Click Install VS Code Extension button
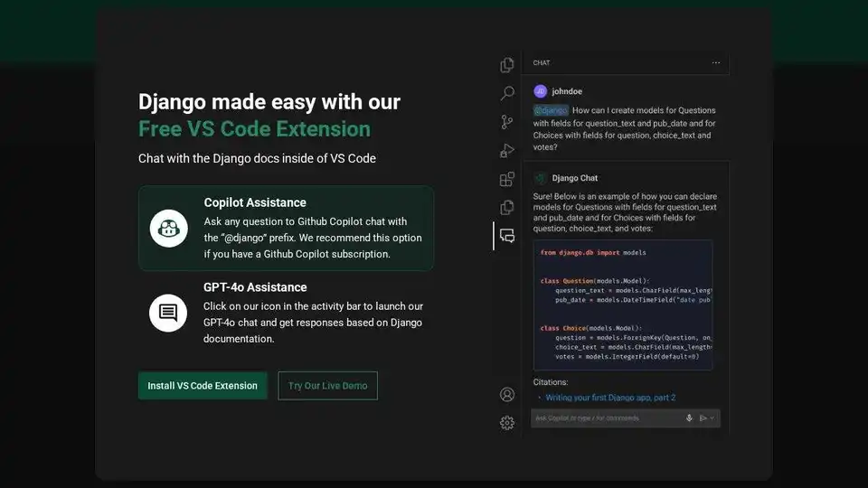The image size is (868, 488). 203,386
